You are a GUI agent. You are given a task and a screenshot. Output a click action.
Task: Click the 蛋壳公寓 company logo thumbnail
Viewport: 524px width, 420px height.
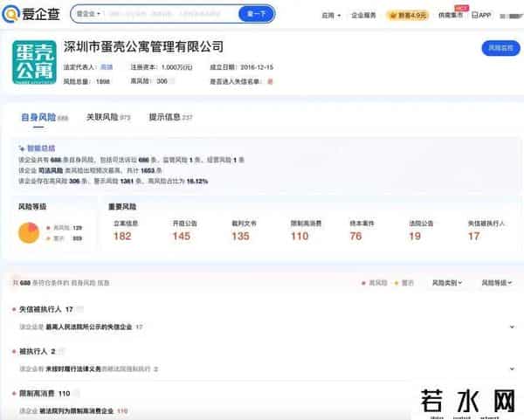pos(34,62)
